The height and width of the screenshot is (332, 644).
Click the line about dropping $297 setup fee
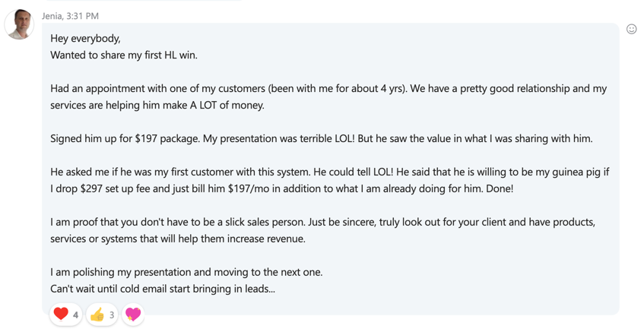[x=281, y=188]
